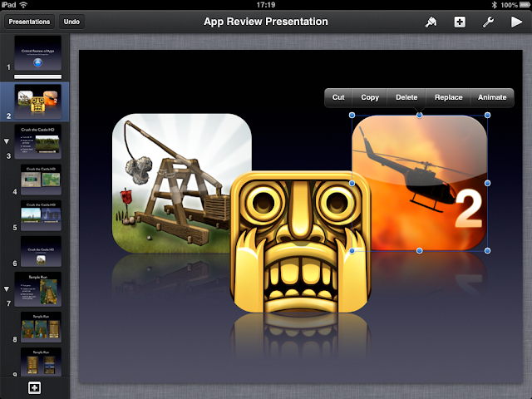Click the bottom-right resize handle of helicopter image

tap(488, 251)
